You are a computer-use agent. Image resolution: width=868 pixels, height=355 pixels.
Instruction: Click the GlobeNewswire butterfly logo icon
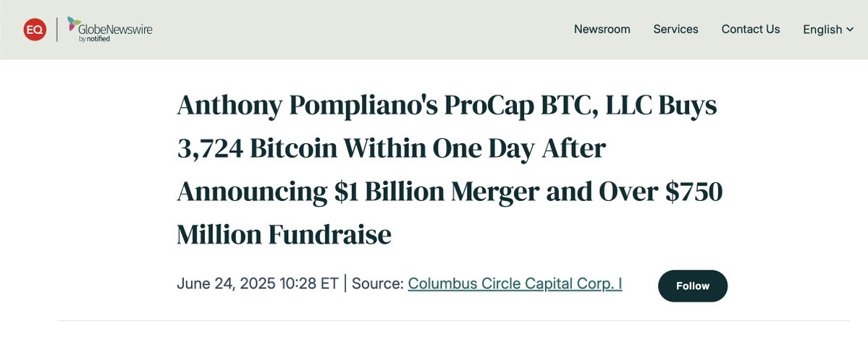tap(74, 23)
